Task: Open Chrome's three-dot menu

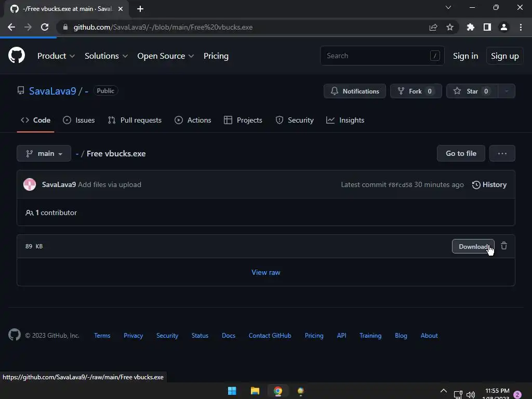Action: [x=521, y=27]
